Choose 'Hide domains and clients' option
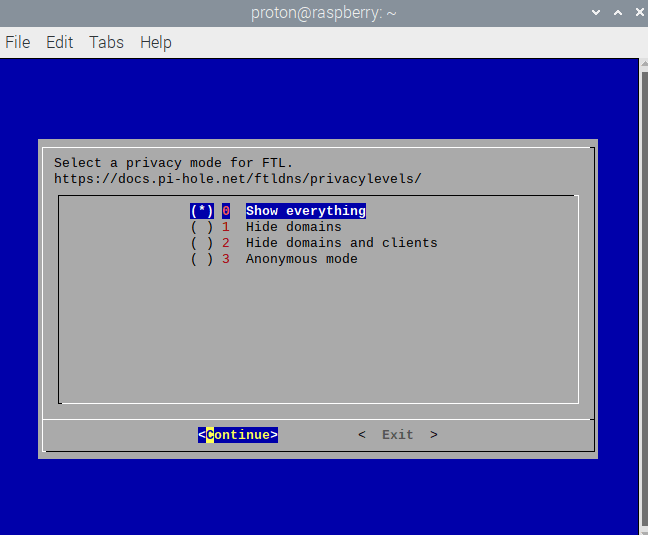Screen dimensions: 648x535 pyautogui.click(x=314, y=243)
